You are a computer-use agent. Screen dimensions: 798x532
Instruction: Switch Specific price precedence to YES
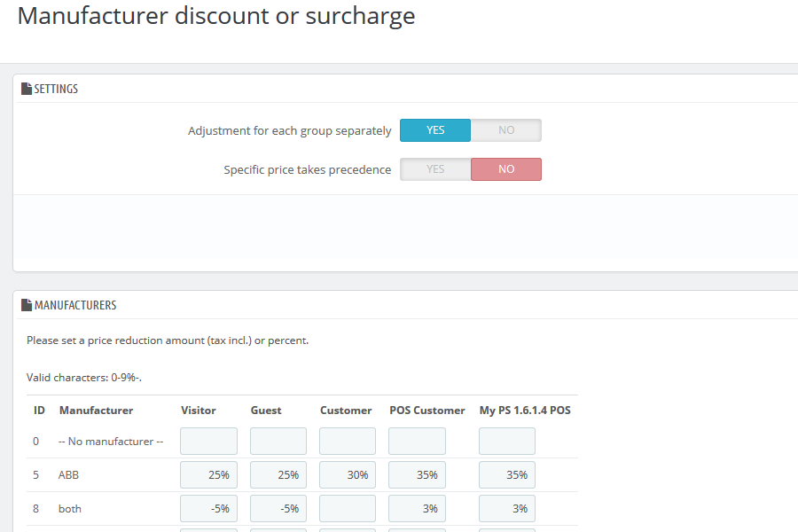435,169
